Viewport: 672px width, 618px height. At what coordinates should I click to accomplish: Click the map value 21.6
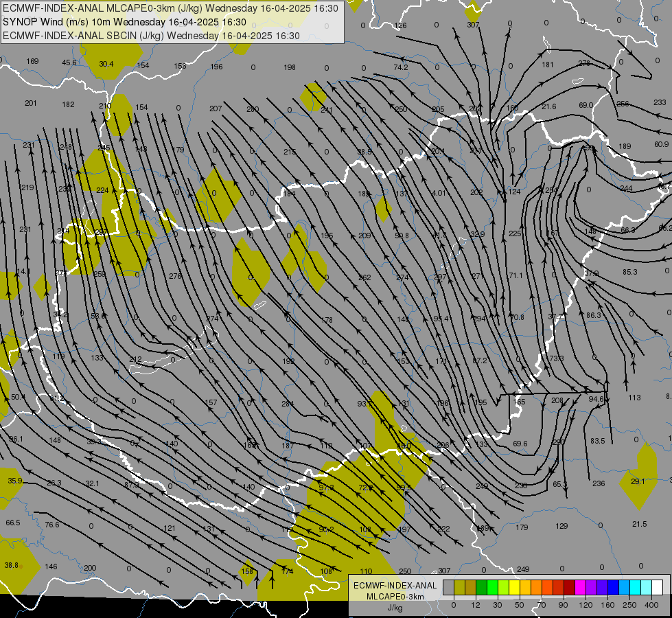point(549,106)
